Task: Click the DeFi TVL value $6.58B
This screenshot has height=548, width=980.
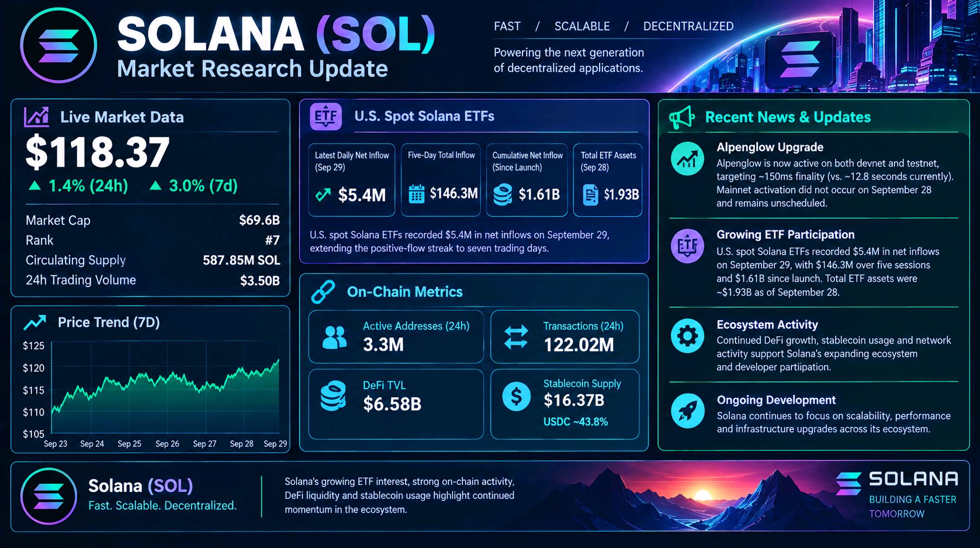Action: (x=392, y=404)
